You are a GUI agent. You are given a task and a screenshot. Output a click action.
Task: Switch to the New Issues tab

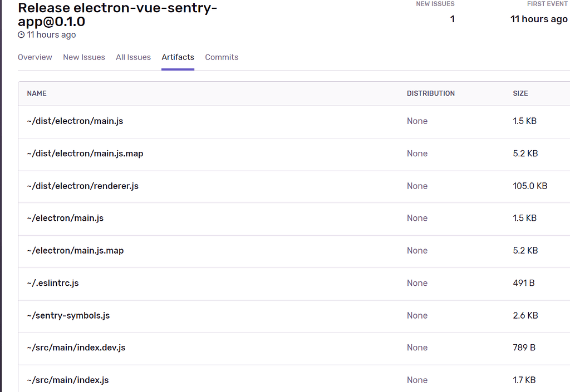[x=84, y=57]
